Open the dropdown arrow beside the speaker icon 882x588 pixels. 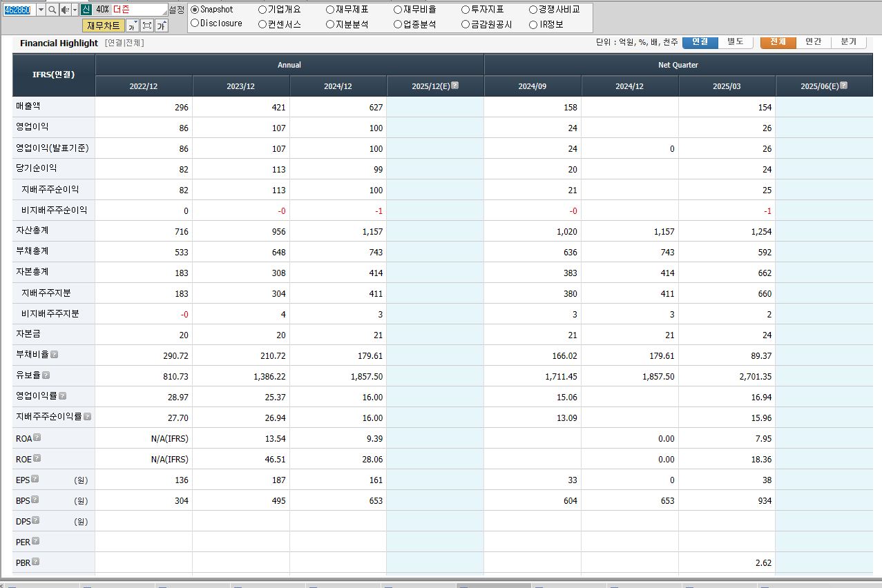coord(75,10)
